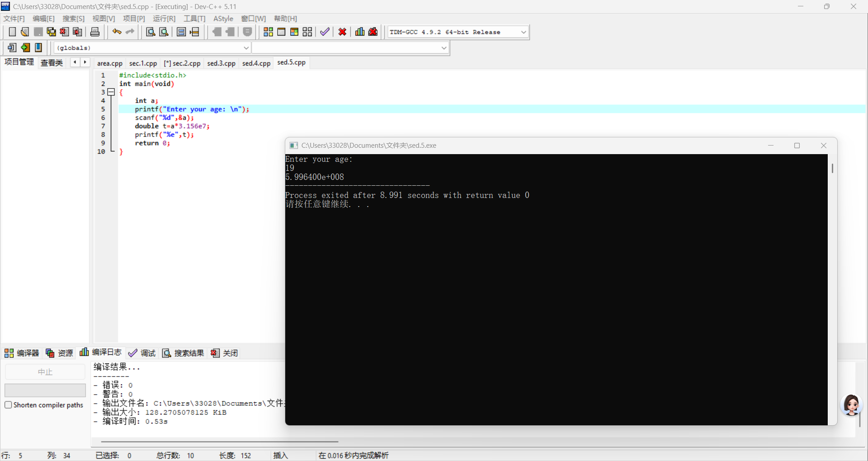Viewport: 868px width, 461px height.
Task: Create a new source file from toolbar
Action: pos(12,32)
